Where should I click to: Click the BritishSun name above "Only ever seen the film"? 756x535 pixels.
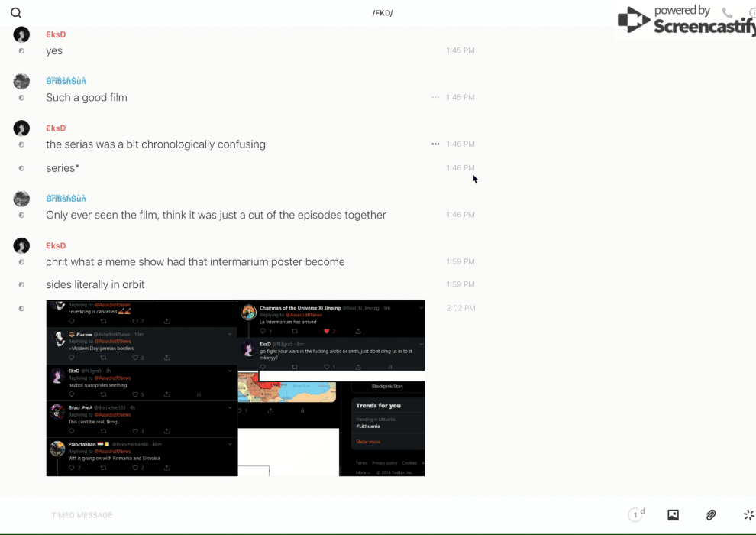(66, 199)
